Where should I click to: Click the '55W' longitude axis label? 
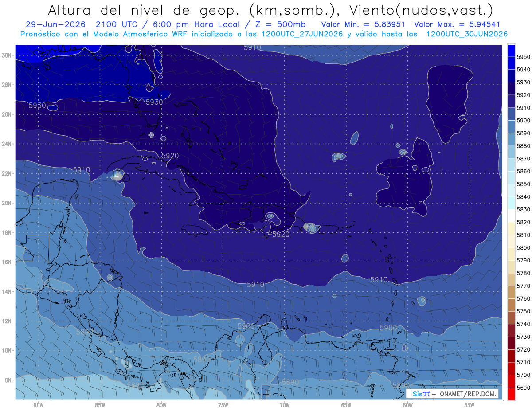pyautogui.click(x=469, y=405)
